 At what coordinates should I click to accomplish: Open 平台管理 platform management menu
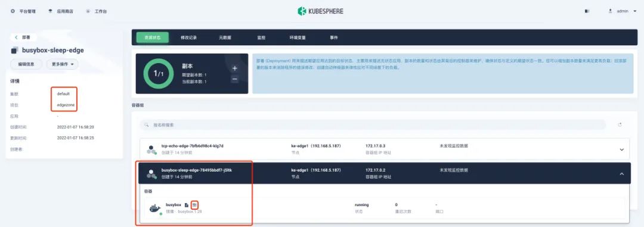click(x=23, y=11)
